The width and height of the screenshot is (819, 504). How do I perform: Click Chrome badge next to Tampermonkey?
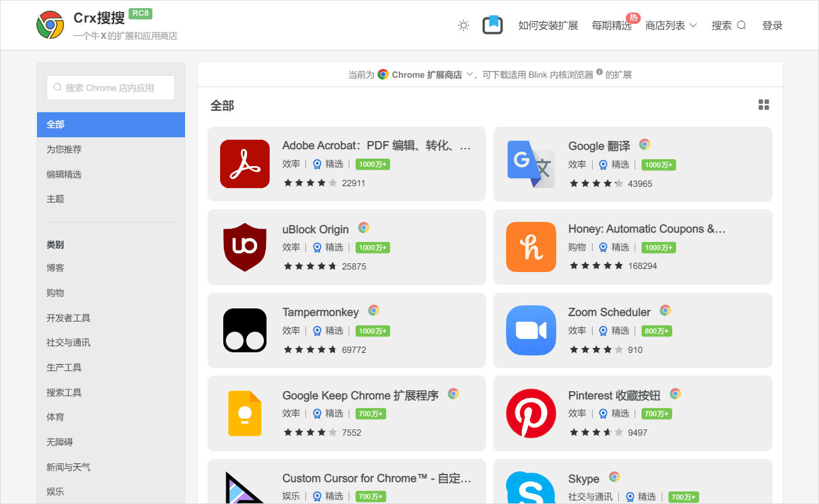(374, 310)
